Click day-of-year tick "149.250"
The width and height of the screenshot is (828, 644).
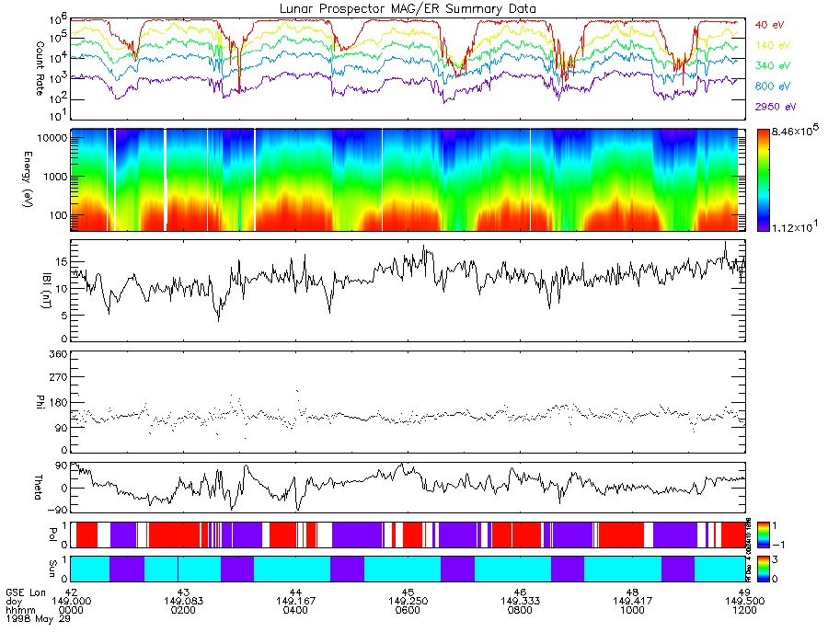coord(408,602)
